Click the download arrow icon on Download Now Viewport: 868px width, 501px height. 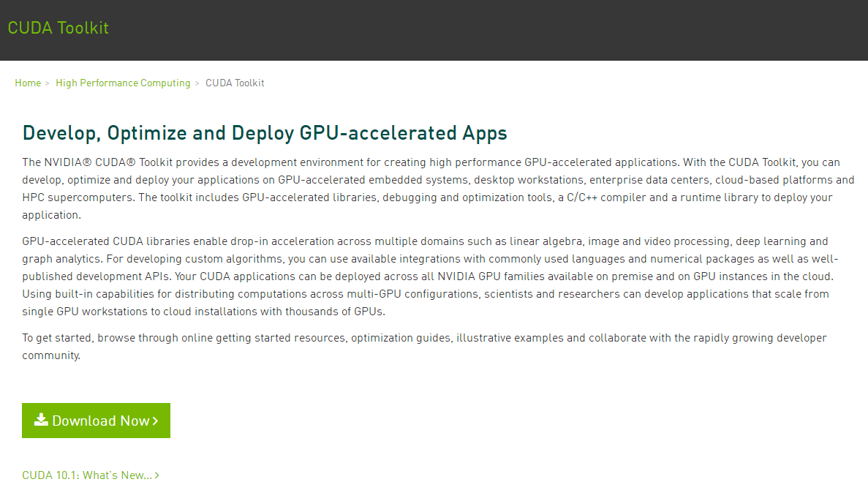coord(41,420)
